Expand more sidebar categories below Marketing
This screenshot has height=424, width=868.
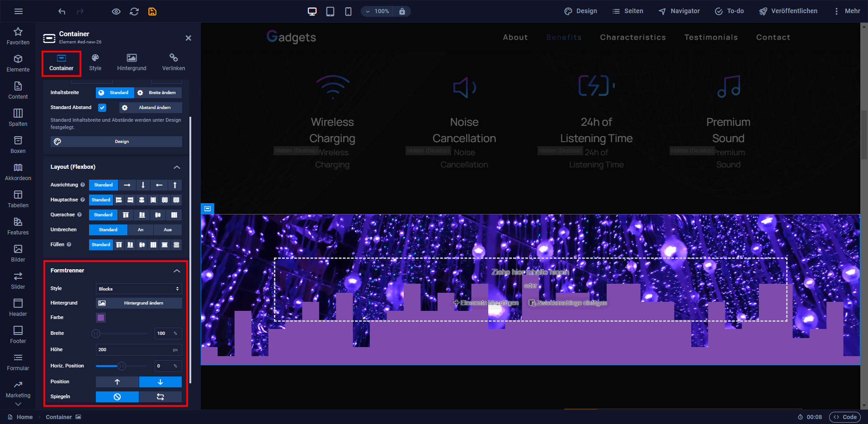[18, 404]
